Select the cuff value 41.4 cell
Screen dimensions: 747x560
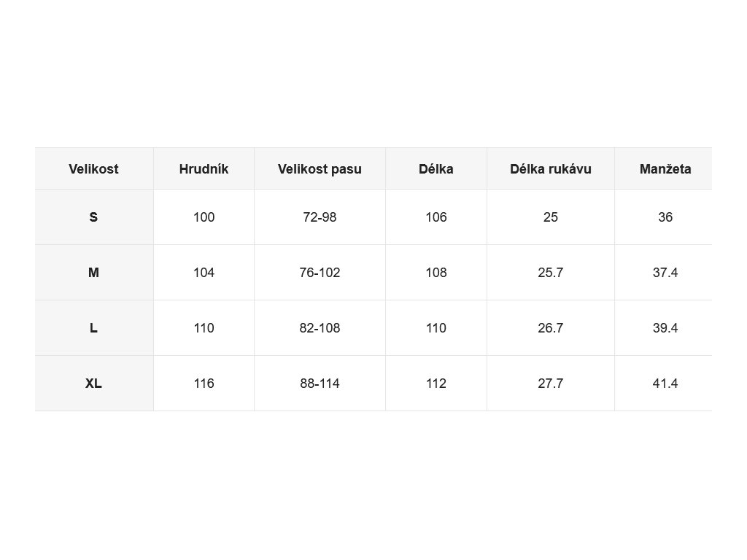pyautogui.click(x=664, y=384)
